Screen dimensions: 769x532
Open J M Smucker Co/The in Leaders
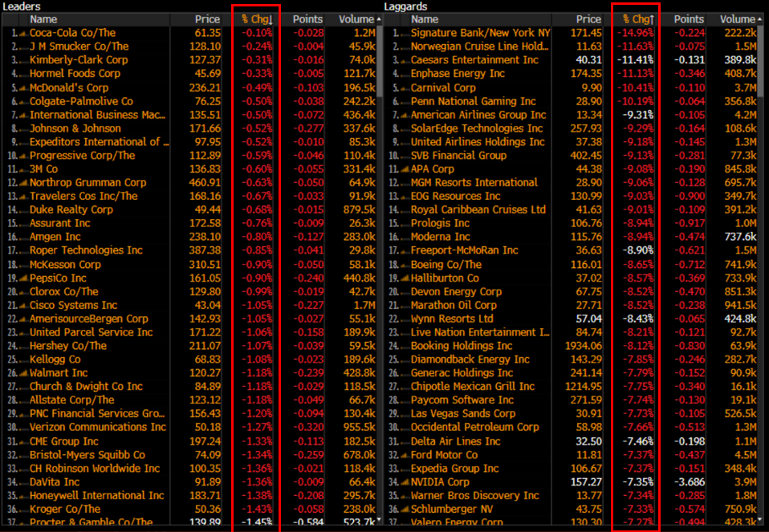coord(79,47)
